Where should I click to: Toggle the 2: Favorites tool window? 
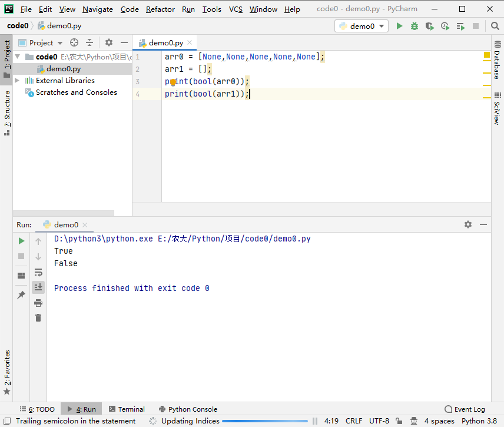6,372
